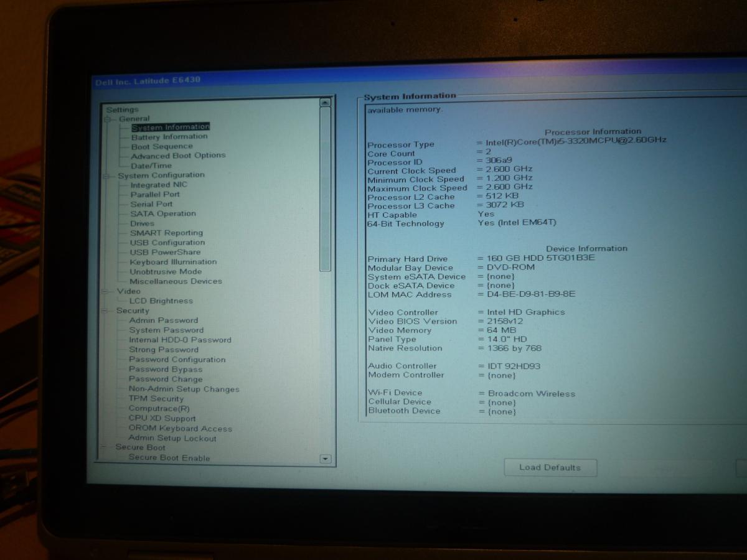The height and width of the screenshot is (560, 747).
Task: Open USB Configuration settings
Action: 167,243
